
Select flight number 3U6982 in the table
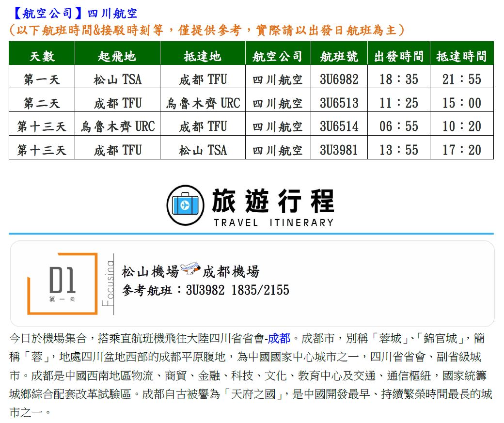click(339, 79)
